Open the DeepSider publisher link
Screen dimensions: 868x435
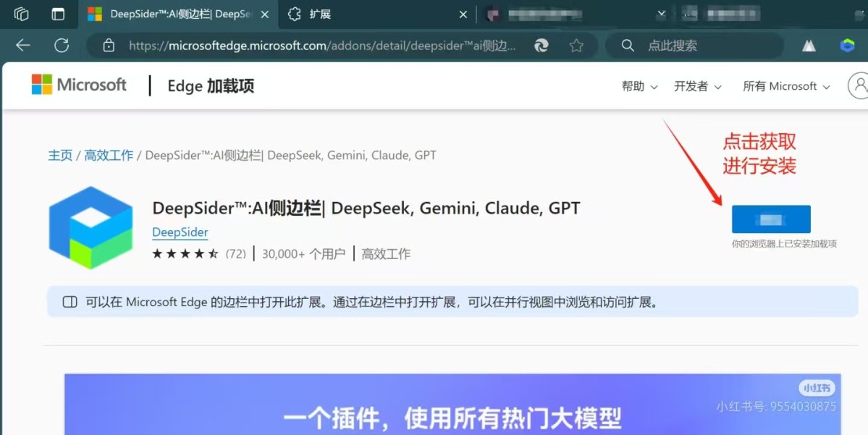[x=180, y=232]
